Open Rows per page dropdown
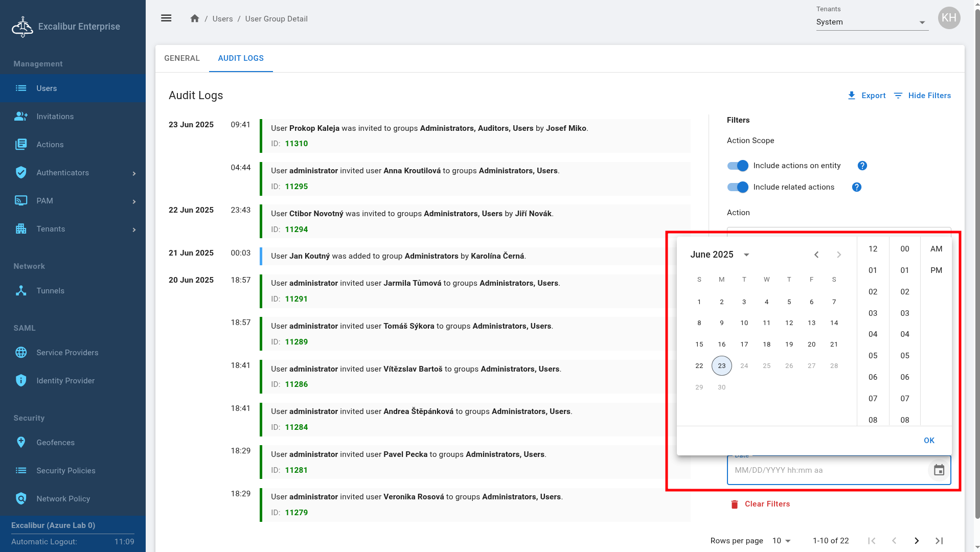 click(x=781, y=541)
